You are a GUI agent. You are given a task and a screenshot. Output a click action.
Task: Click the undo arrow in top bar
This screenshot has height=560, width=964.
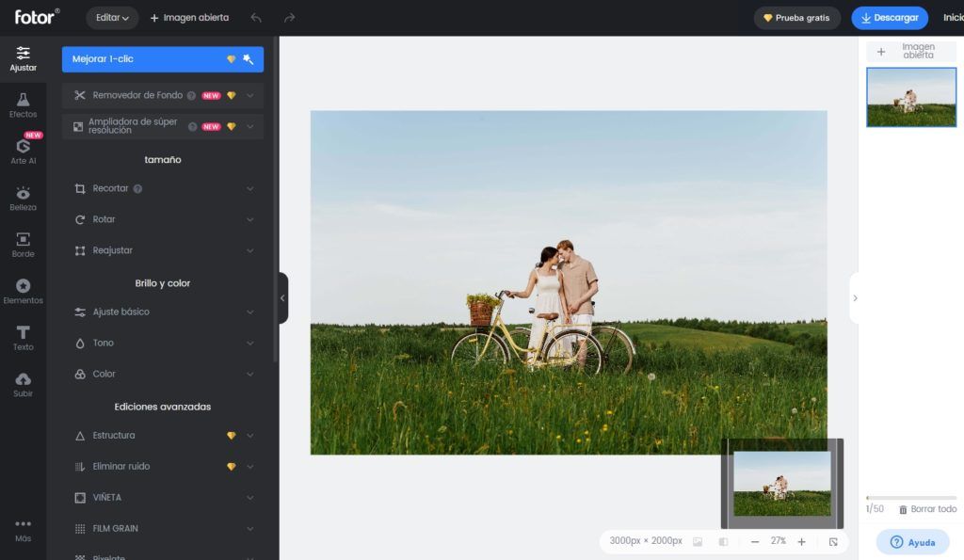click(x=256, y=18)
